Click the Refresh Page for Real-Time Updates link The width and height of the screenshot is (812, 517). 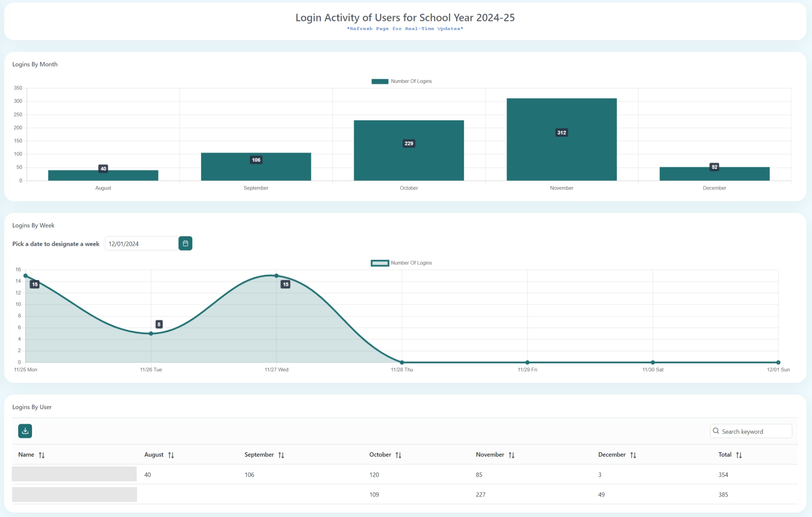(405, 28)
